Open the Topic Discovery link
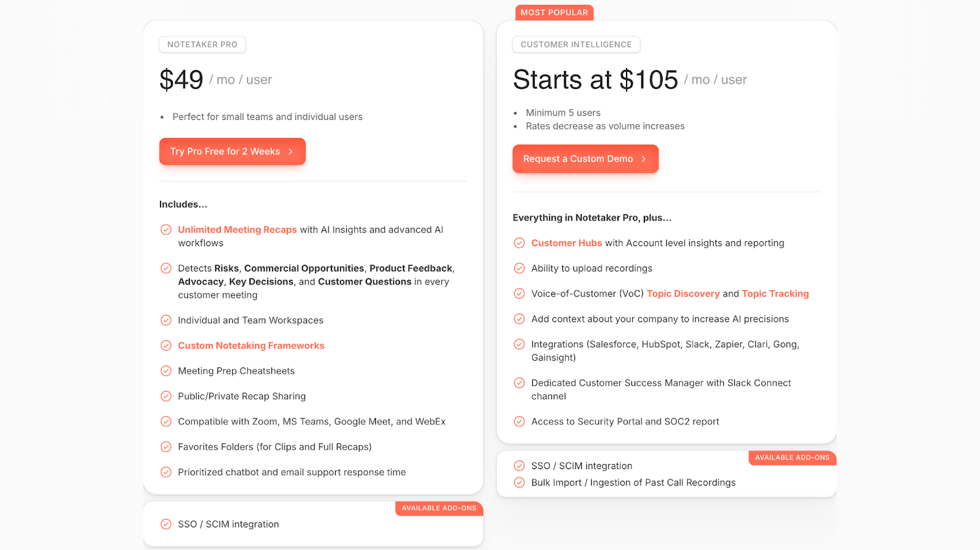 683,294
